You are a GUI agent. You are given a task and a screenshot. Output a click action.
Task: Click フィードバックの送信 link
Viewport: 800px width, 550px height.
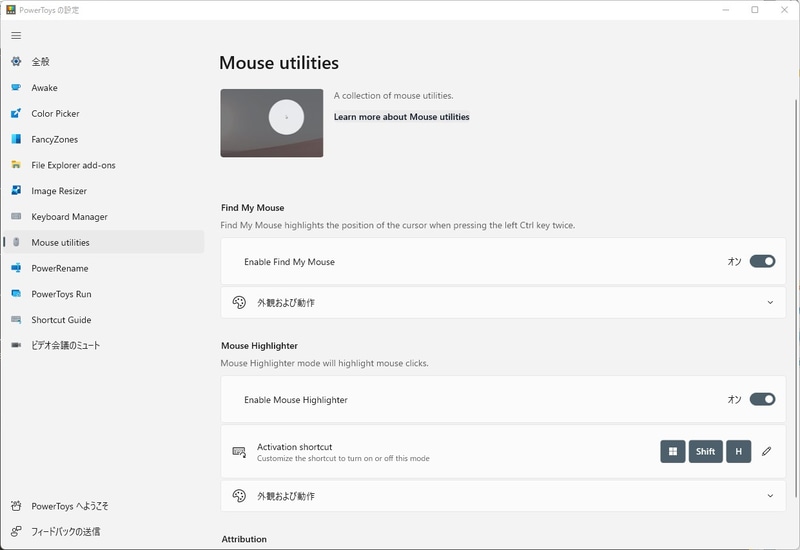[x=104, y=531]
